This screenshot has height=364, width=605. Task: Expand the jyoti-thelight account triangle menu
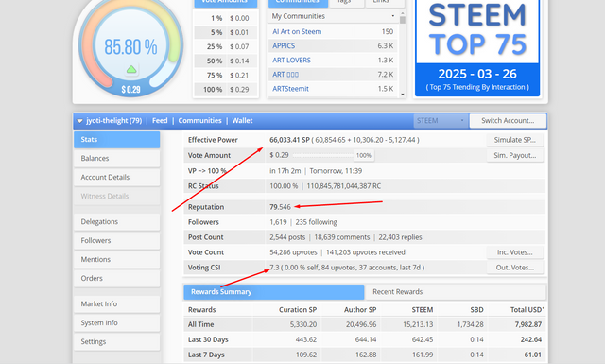[x=79, y=121]
